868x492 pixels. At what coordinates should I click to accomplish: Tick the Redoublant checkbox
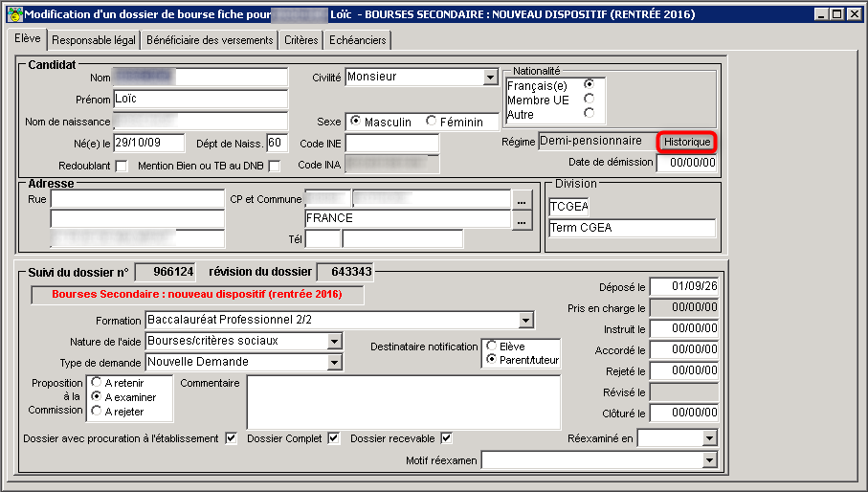pos(122,166)
